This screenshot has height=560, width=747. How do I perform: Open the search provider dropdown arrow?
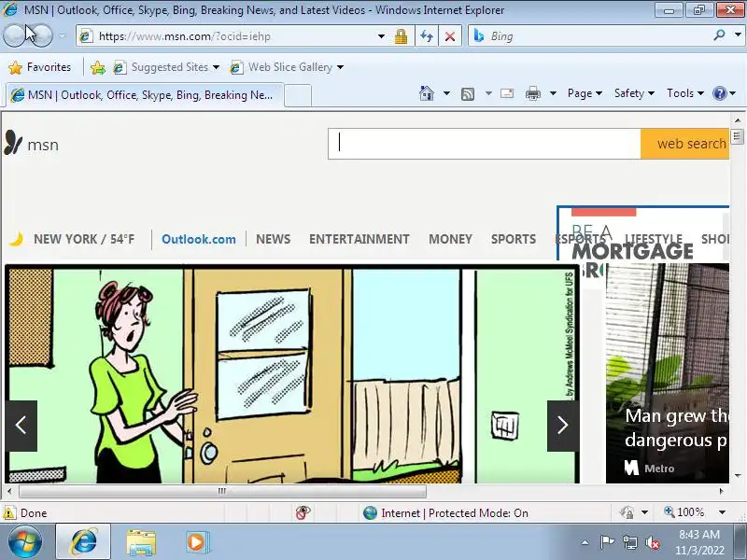pos(738,35)
